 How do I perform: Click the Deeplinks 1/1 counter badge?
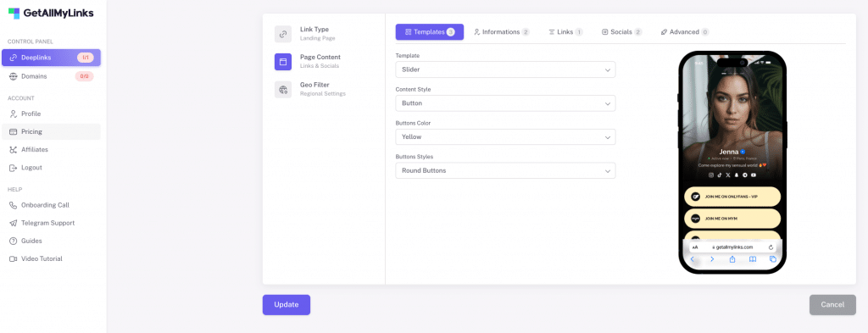point(86,58)
